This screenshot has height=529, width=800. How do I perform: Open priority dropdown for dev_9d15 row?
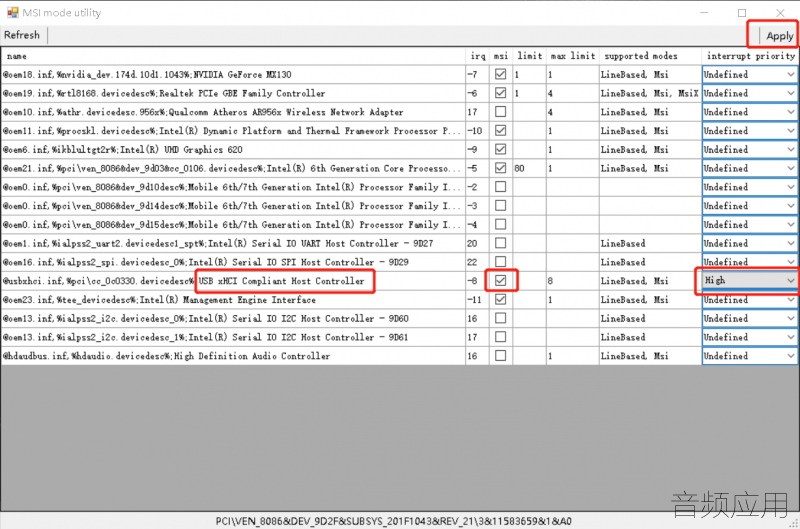(749, 224)
